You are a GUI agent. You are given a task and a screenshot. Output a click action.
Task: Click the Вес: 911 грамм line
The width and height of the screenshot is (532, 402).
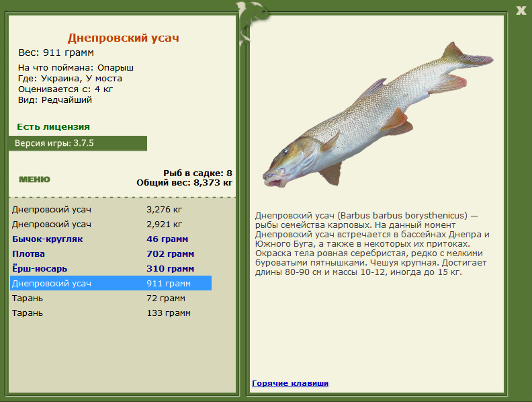(56, 52)
